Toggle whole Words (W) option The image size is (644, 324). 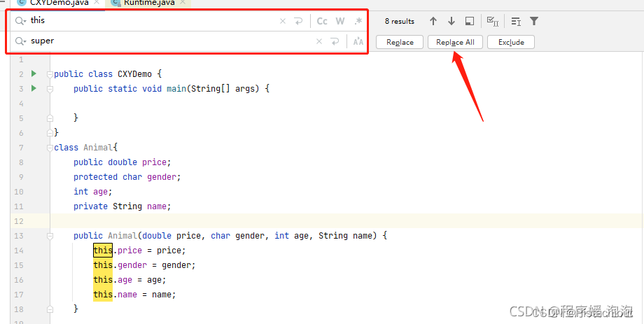pyautogui.click(x=340, y=21)
